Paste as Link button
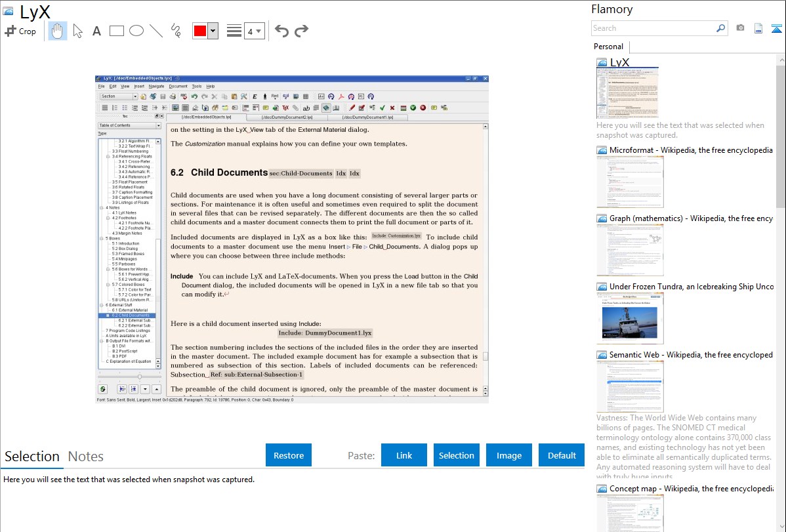 pyautogui.click(x=404, y=455)
